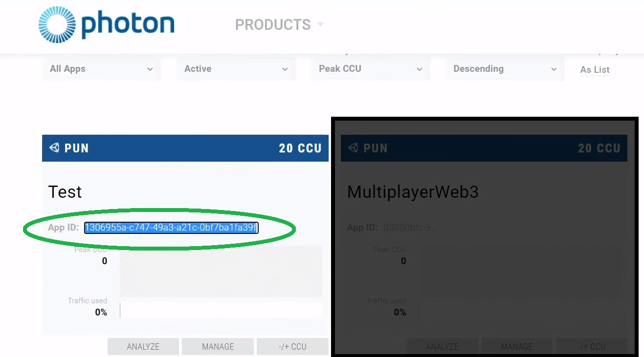This screenshot has width=644, height=357.
Task: Click -/+ CCU button for MultiplayerWeb3
Action: 592,347
